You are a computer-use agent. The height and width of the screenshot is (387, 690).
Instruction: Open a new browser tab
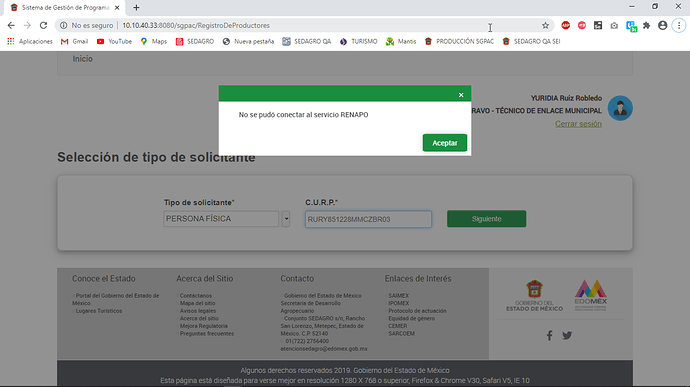(x=136, y=7)
